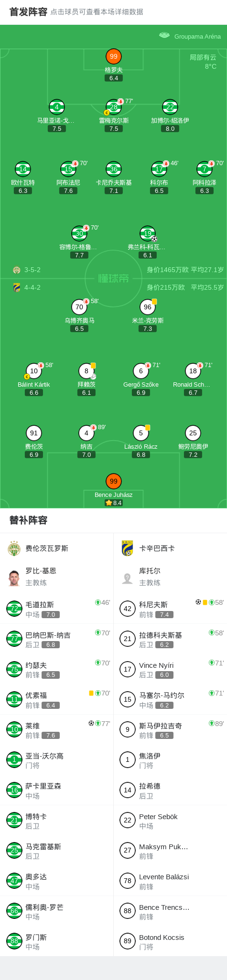Open substitute 斯马伊拉吉奇 number 9 entry
The height and width of the screenshot is (980, 227).
170,729
